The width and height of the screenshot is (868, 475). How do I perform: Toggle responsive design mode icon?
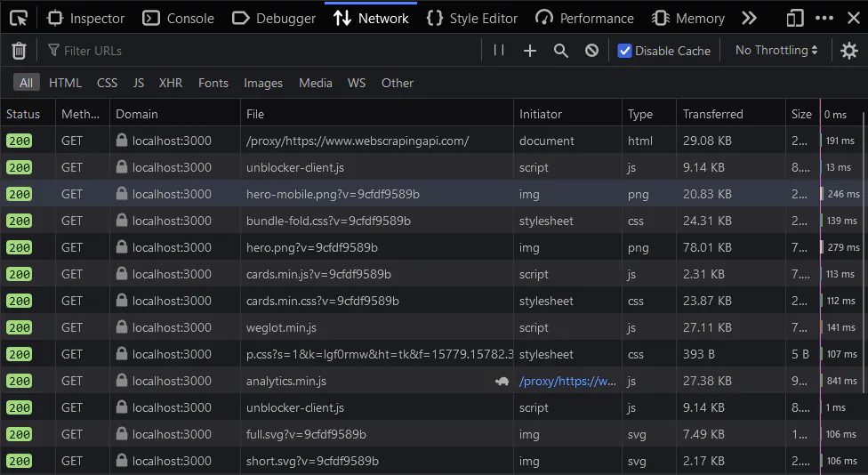pos(795,19)
